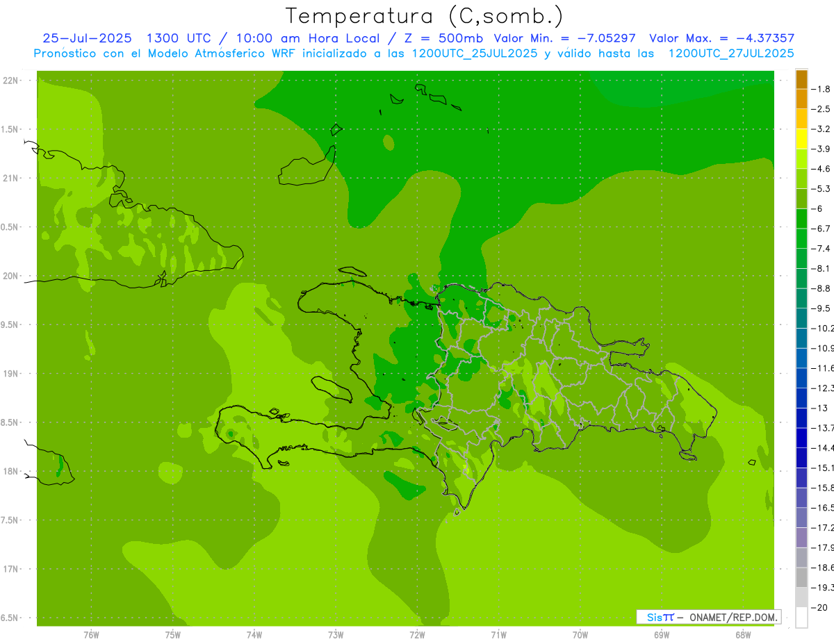Pick the white swatch below -20

tap(801, 618)
